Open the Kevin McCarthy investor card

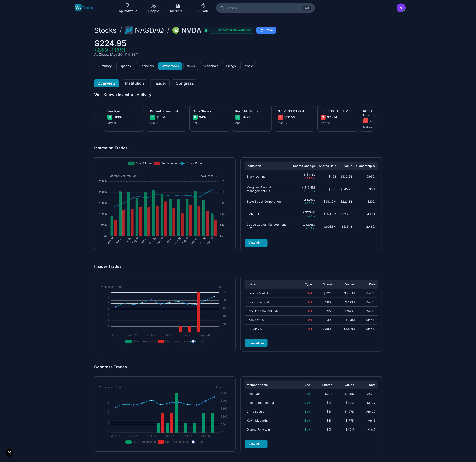[252, 119]
